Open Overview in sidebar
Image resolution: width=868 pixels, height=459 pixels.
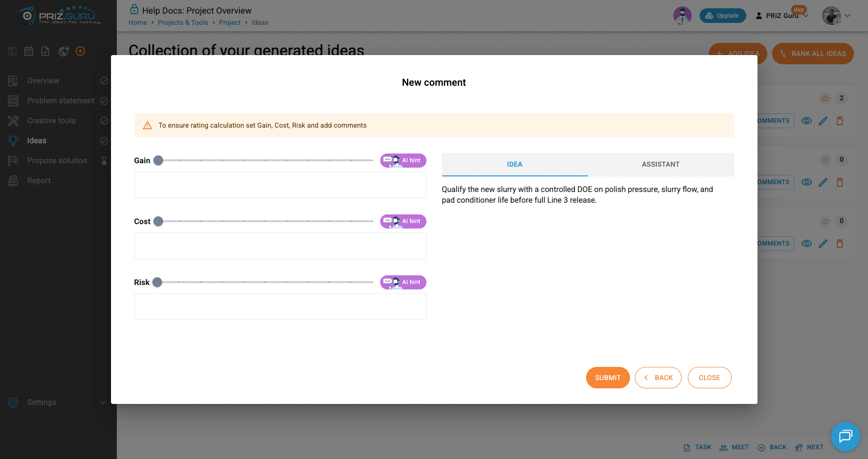pos(43,81)
